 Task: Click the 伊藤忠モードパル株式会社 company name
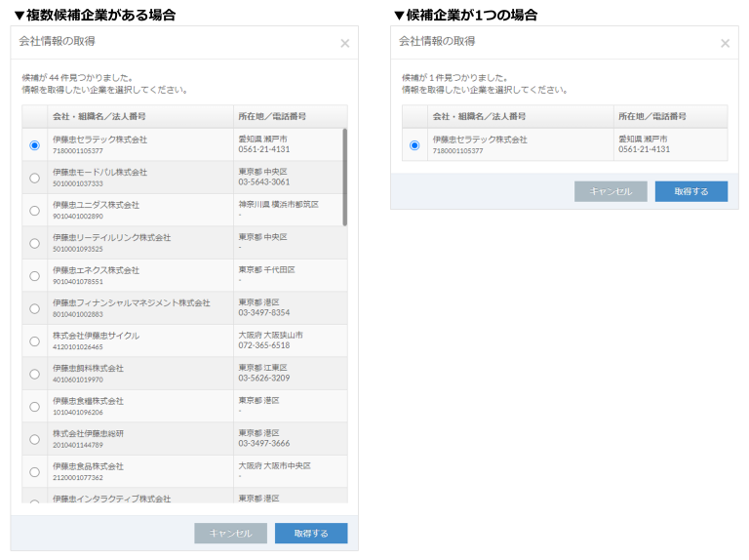pos(99,172)
